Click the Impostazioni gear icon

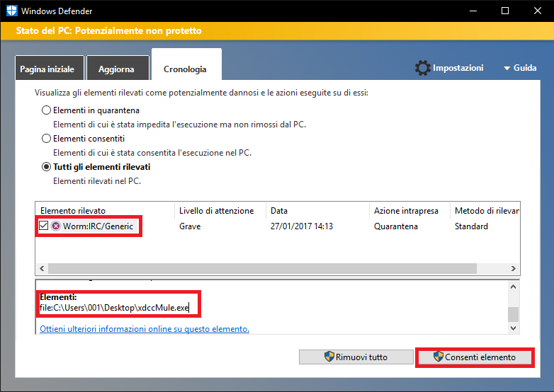pos(422,68)
